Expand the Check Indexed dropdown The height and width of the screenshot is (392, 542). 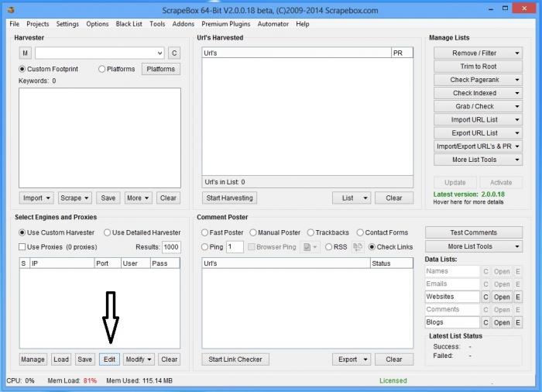517,93
